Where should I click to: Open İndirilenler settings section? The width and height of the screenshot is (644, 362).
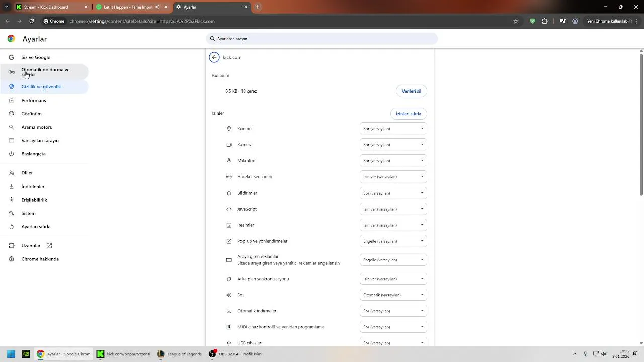44,187
